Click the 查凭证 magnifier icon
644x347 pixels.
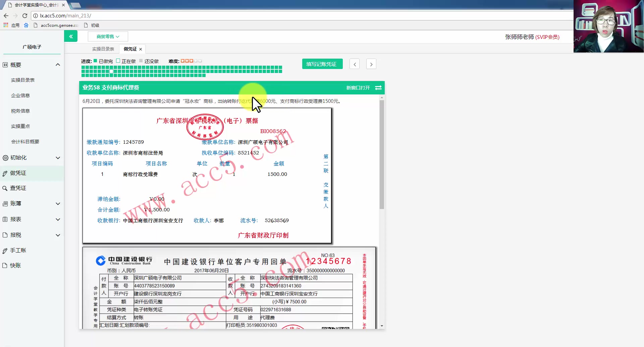pyautogui.click(x=5, y=188)
